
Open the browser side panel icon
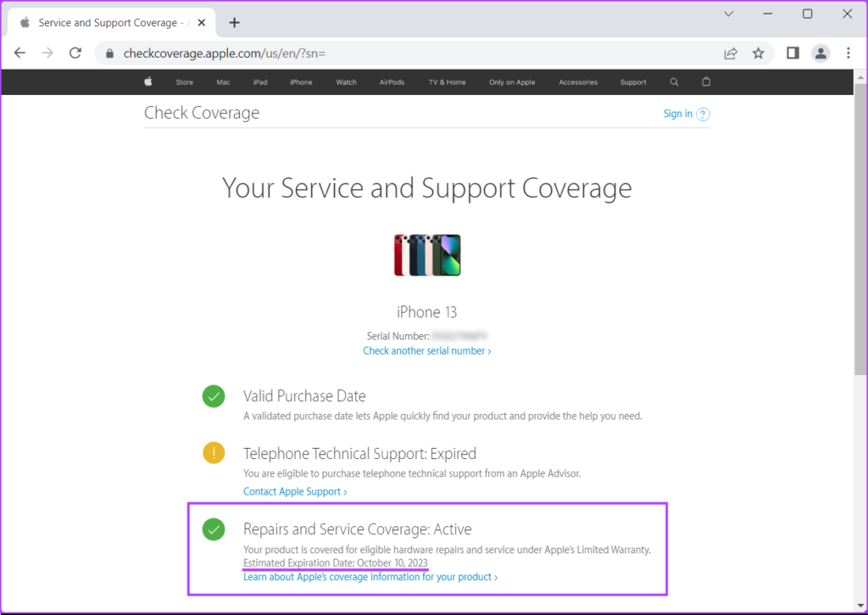(793, 53)
